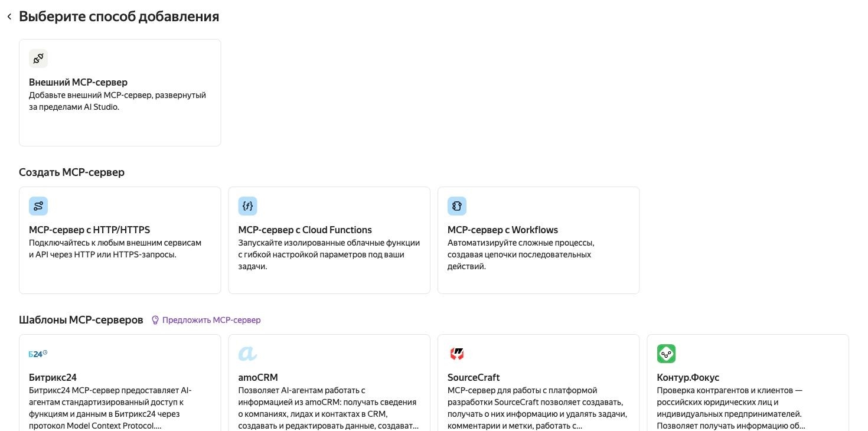Screen dimensions: 868x431
Task: Open the amoCRM template title
Action: point(258,377)
